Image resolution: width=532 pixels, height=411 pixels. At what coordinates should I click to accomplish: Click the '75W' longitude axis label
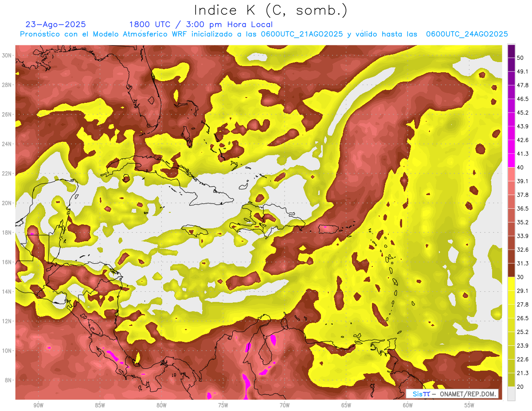tap(223, 405)
